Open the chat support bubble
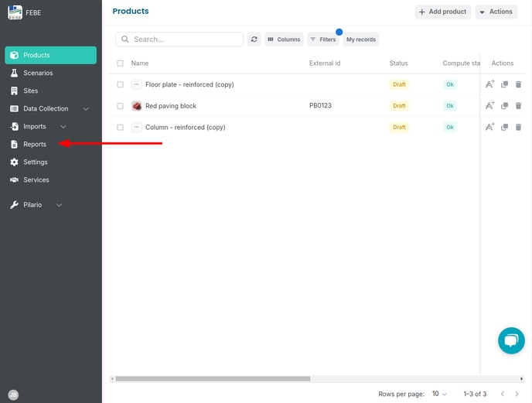 coord(511,340)
